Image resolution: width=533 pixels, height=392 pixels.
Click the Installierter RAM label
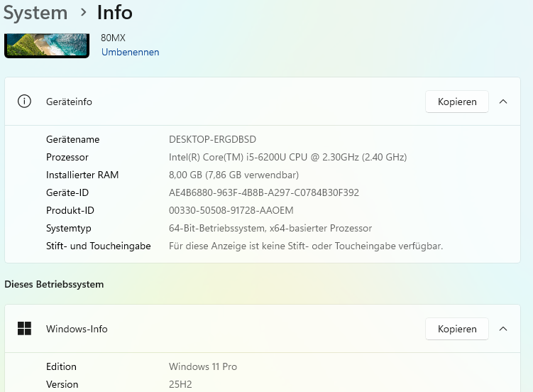(82, 175)
